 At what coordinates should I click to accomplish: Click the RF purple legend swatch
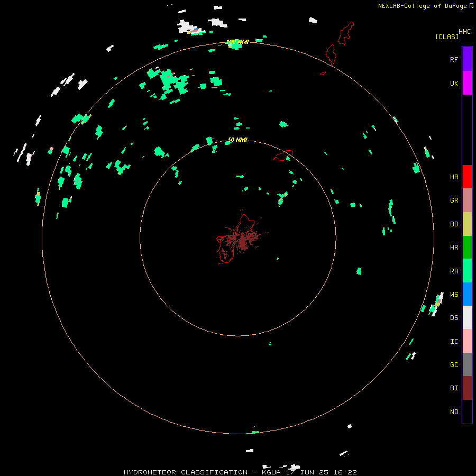point(467,59)
